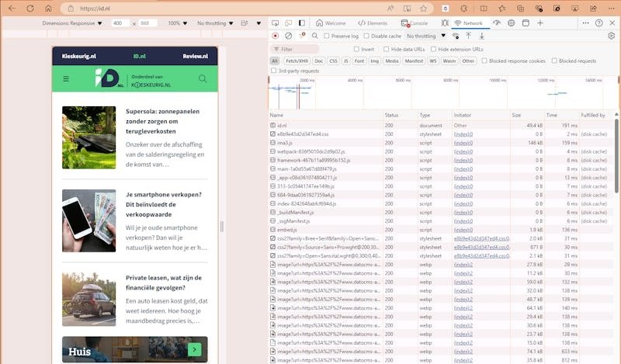This screenshot has height=364, width=621.
Task: Stop recording network log red button
Action: coord(276,36)
